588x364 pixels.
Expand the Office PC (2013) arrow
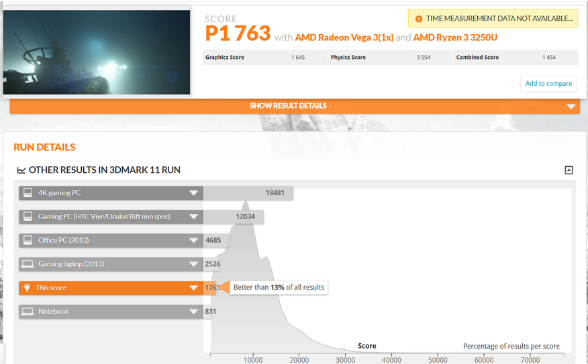193,241
